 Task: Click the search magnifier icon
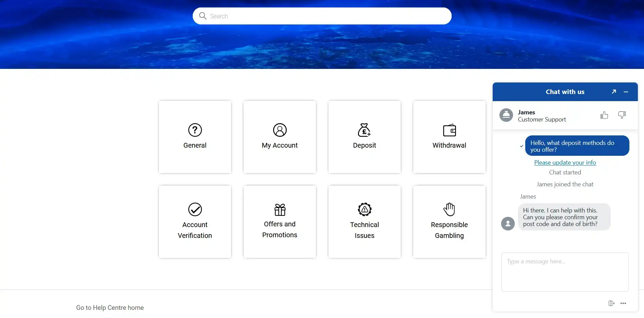pyautogui.click(x=203, y=16)
